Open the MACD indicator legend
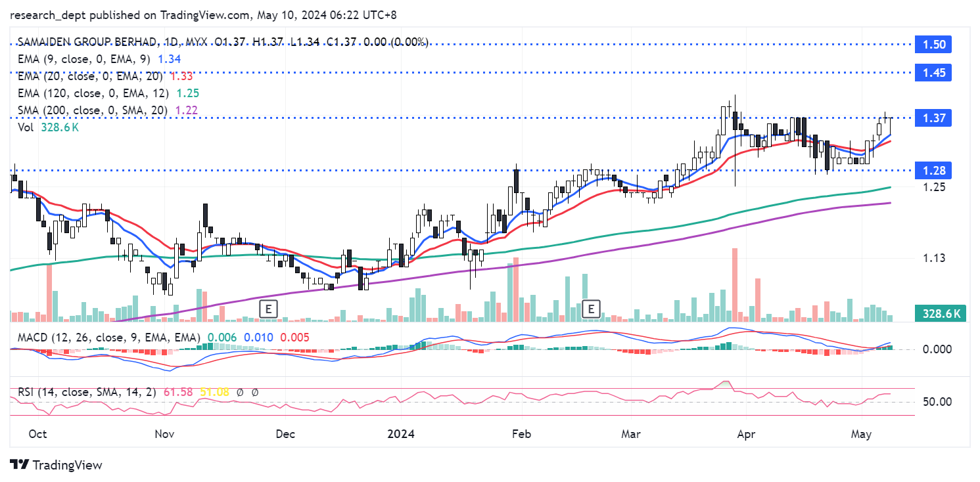This screenshot has height=482, width=980. point(105,337)
